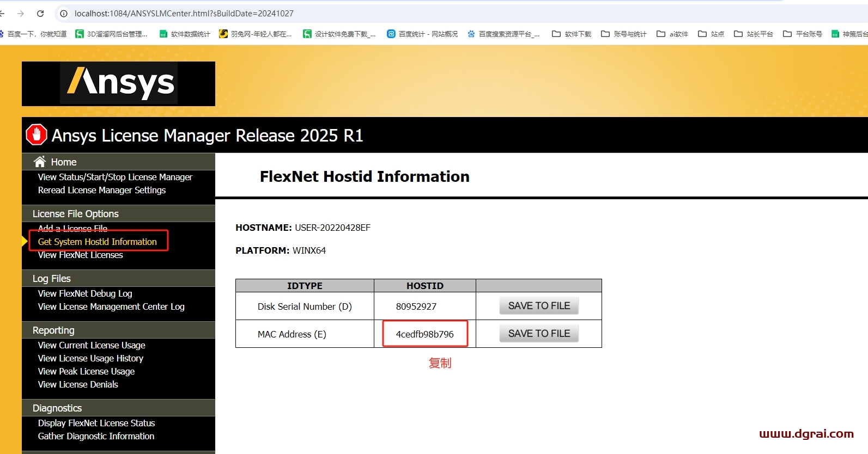Open Get System Hostid Information
868x454 pixels.
point(98,242)
